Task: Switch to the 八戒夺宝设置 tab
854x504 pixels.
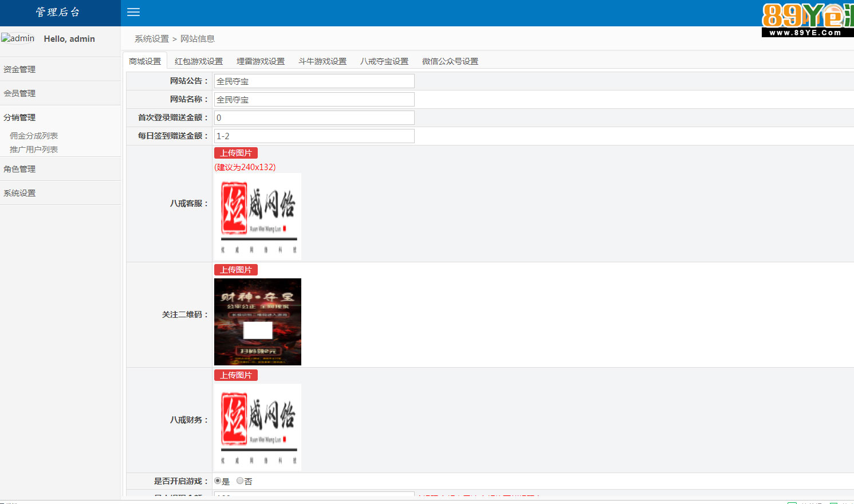Action: 384,61
